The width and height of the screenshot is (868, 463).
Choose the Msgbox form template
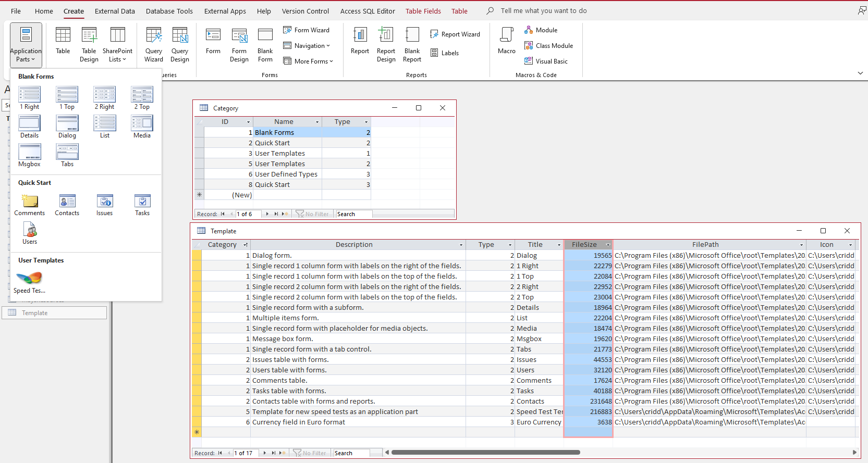point(30,156)
